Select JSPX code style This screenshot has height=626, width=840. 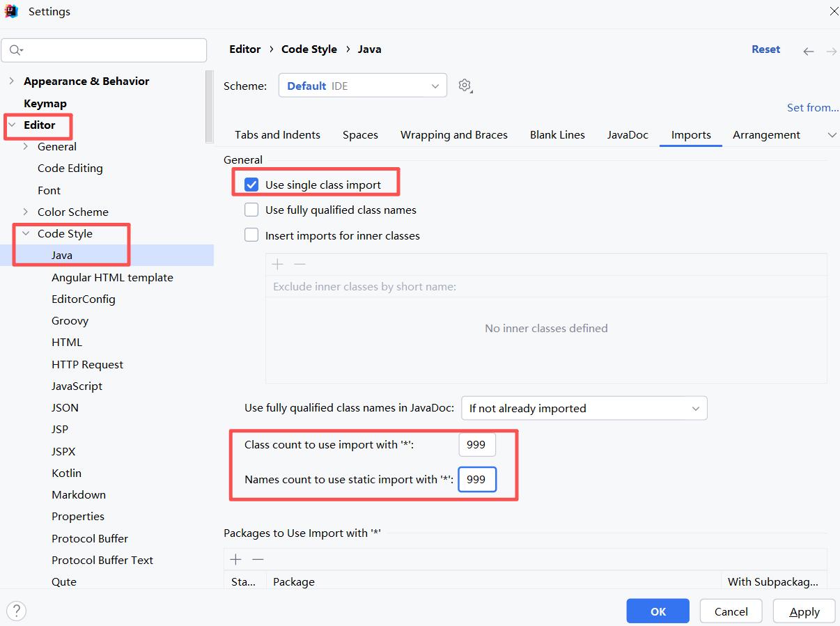coord(63,451)
